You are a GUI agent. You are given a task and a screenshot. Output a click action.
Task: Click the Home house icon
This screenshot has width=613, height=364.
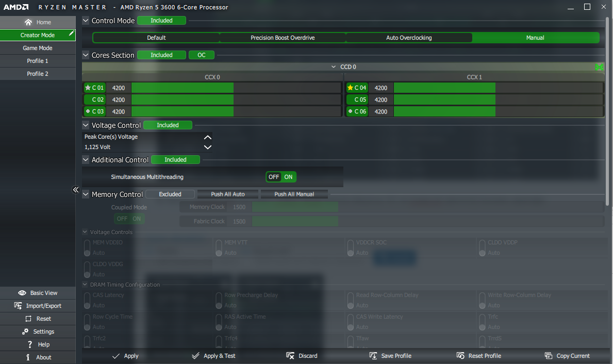(x=28, y=22)
